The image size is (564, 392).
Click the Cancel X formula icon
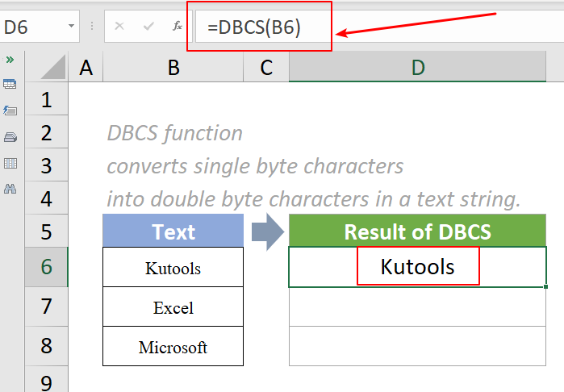coord(119,27)
